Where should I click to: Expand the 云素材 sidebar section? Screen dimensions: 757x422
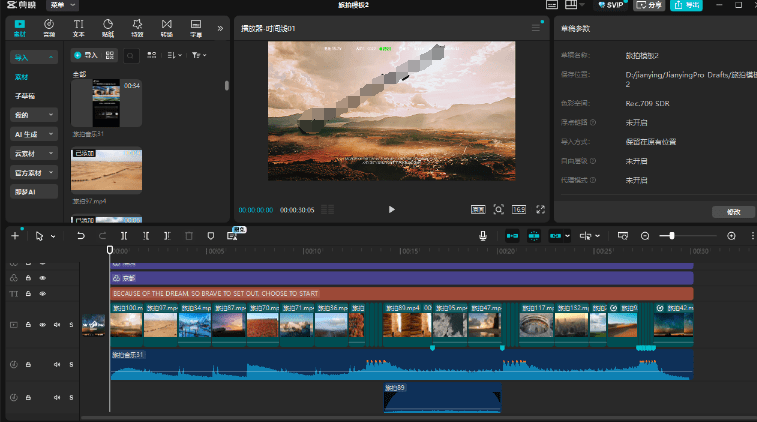[31, 153]
